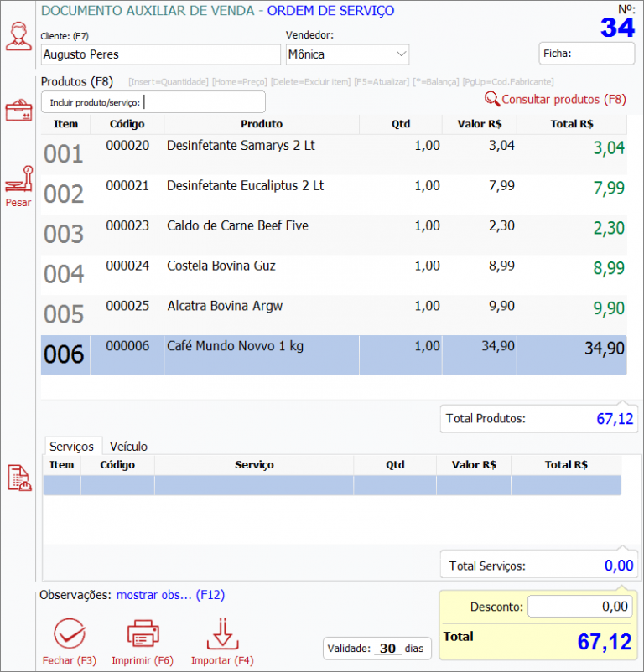Switch to the Veículo tab
The width and height of the screenshot is (644, 672).
[x=128, y=447]
